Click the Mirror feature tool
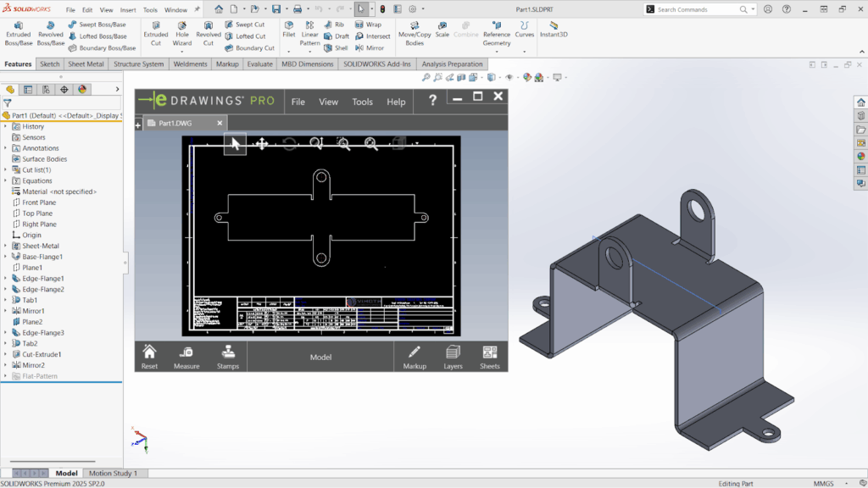Viewport: 868px width, 488px height. [370, 47]
